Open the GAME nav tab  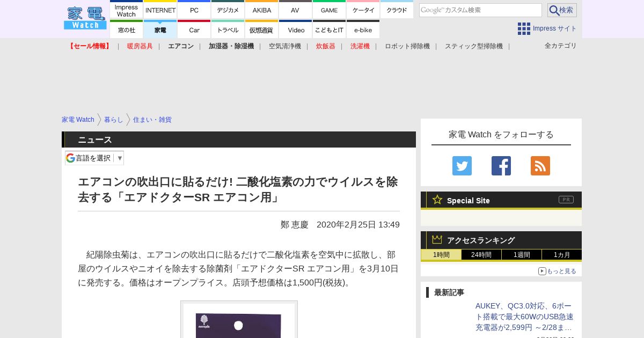click(x=330, y=10)
